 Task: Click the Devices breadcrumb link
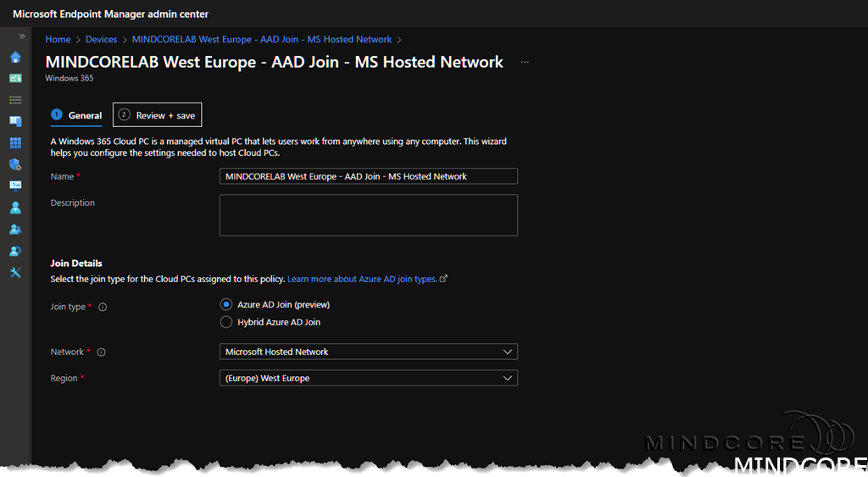click(x=101, y=39)
